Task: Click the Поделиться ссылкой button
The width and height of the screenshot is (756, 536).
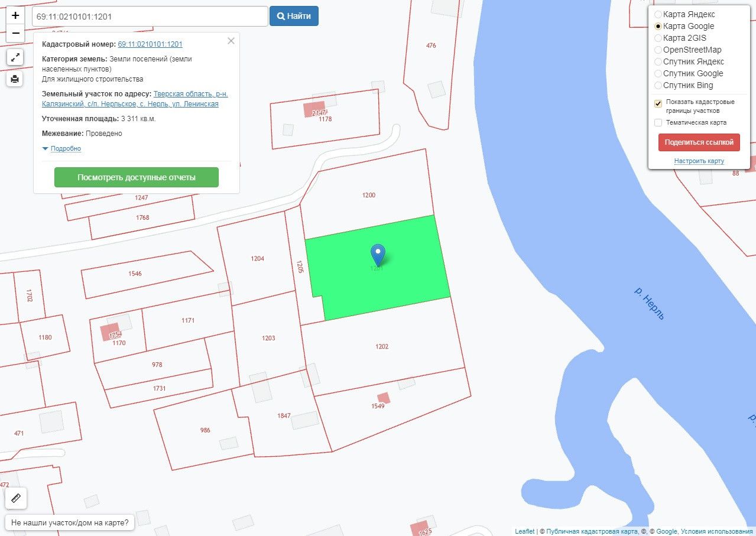Action: pos(699,142)
